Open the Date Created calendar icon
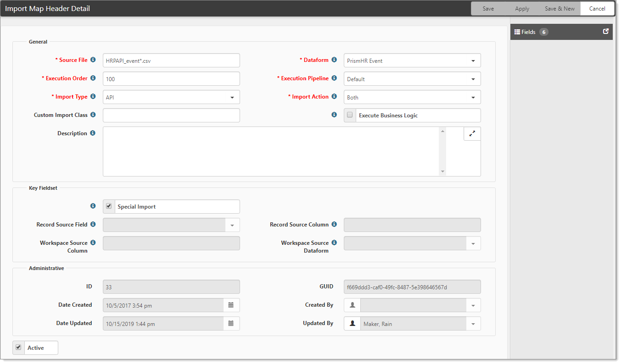The width and height of the screenshot is (621, 364). (231, 305)
